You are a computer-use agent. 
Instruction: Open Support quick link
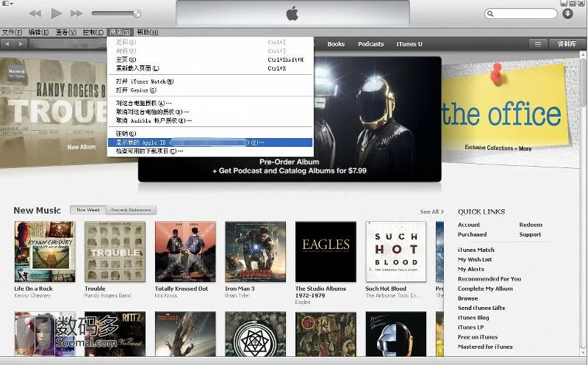530,234
